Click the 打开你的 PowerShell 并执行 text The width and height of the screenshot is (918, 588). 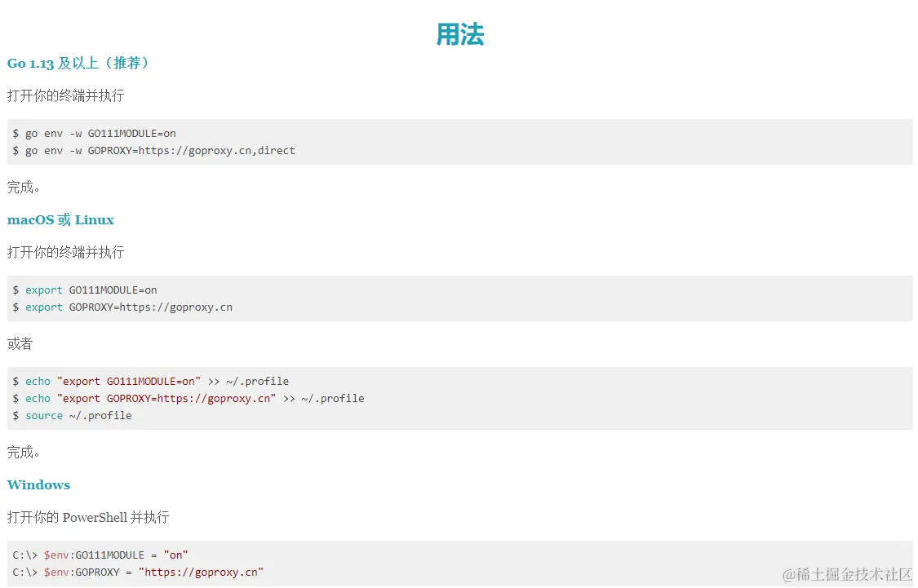[88, 518]
